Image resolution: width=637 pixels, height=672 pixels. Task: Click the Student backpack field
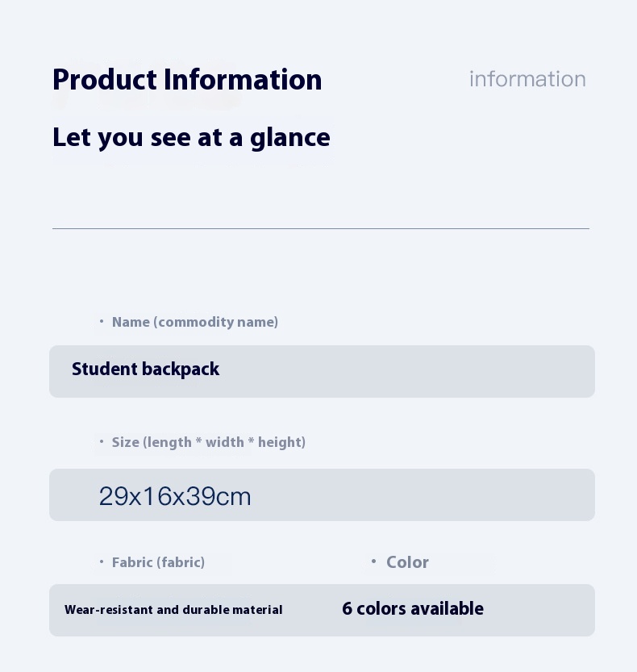point(322,371)
